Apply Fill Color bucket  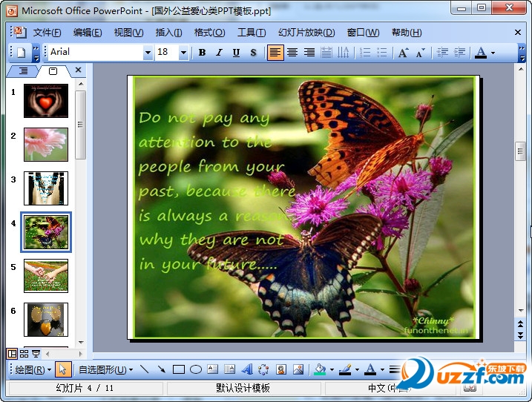coord(320,370)
